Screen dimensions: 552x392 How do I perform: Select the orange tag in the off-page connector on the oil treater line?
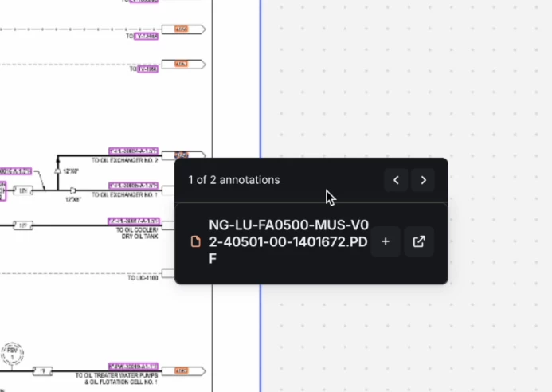[x=182, y=370]
